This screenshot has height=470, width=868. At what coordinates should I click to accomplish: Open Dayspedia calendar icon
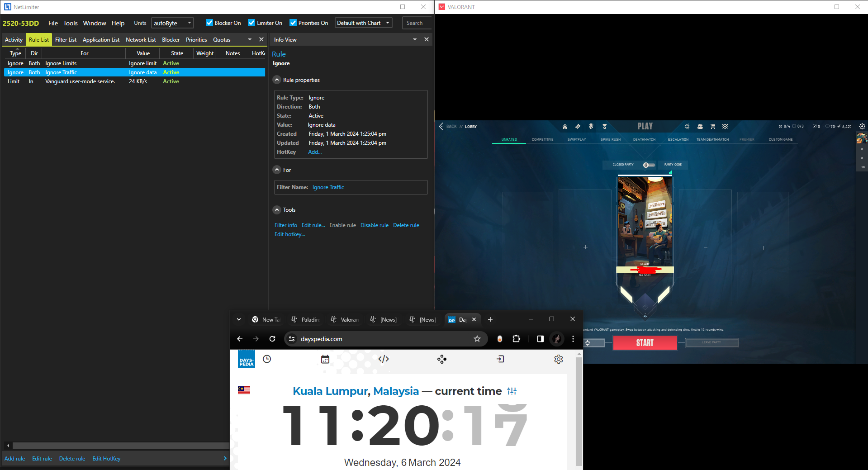pos(325,359)
